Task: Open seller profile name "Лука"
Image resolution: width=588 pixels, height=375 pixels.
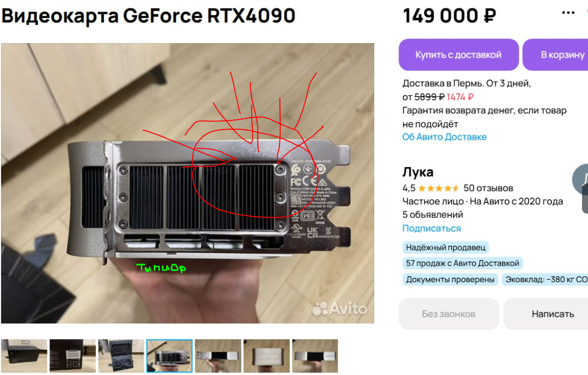Action: pos(418,172)
